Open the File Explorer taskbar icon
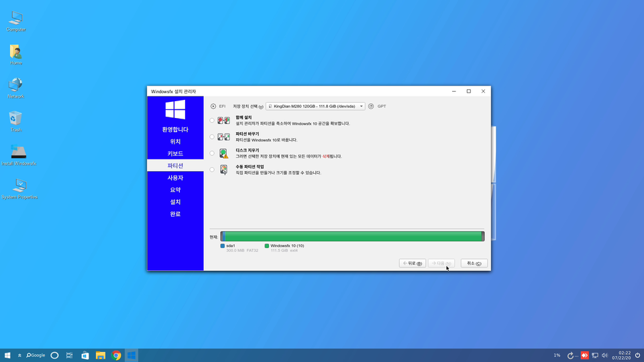 click(x=101, y=355)
